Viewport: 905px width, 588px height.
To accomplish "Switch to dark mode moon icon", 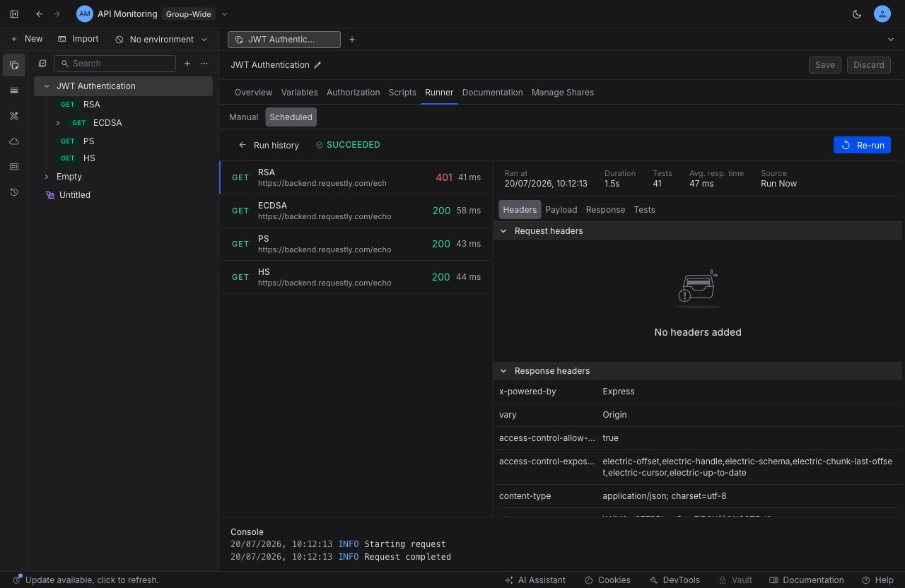I will (x=857, y=14).
